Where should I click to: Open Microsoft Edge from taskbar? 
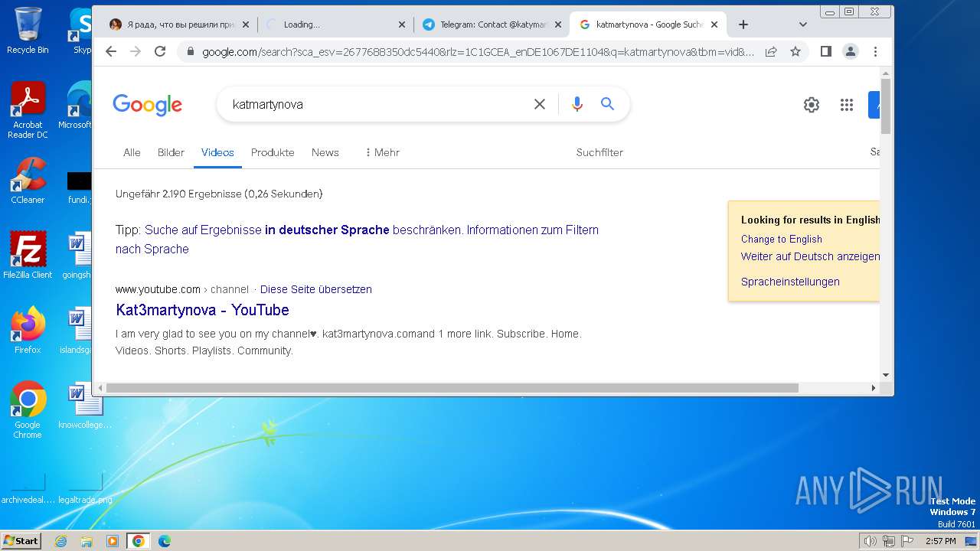(x=165, y=541)
